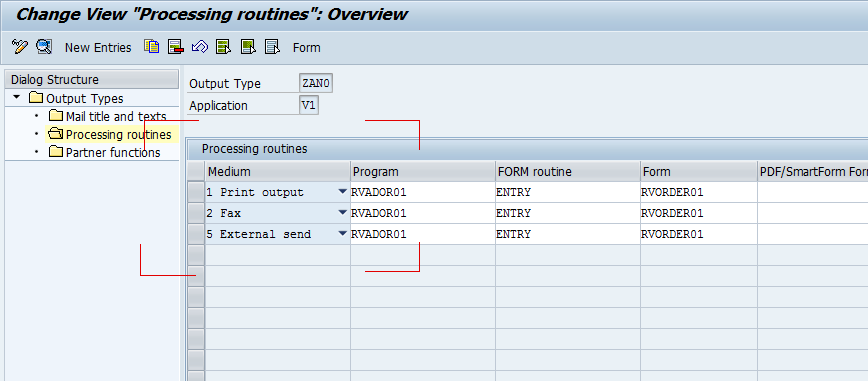This screenshot has height=381, width=868.
Task: Click PDF/SmartForm cell in Fax row
Action: pyautogui.click(x=813, y=213)
